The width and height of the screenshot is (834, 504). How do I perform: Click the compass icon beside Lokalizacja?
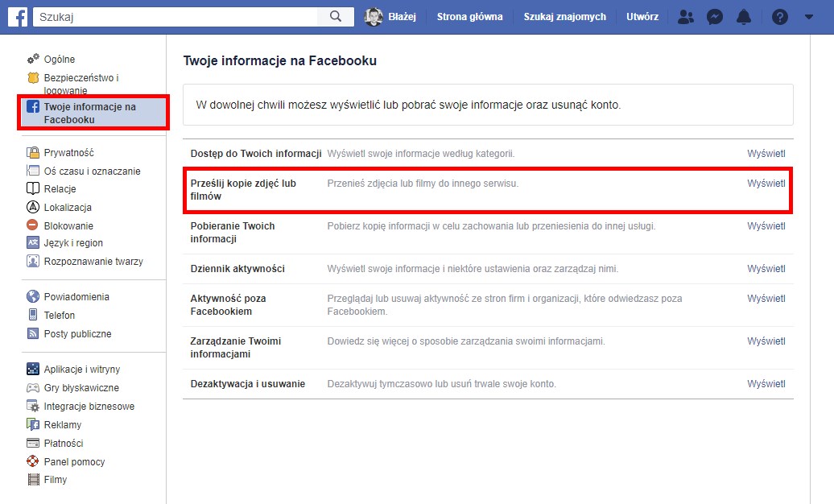[33, 207]
